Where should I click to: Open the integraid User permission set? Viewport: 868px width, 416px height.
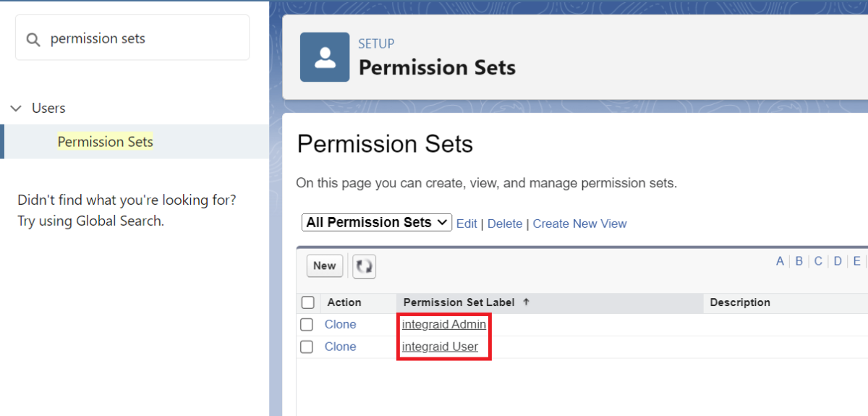point(440,347)
